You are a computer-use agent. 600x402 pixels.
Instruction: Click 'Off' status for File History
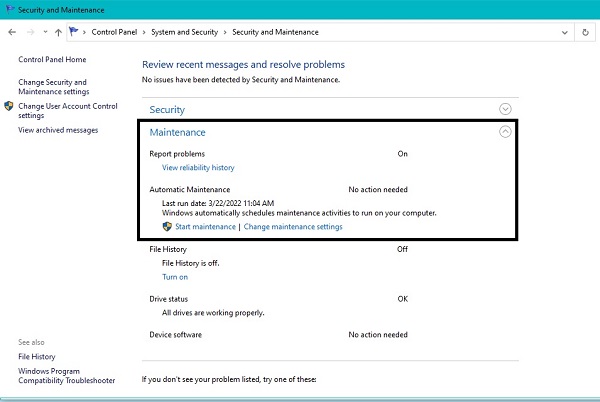[402, 249]
